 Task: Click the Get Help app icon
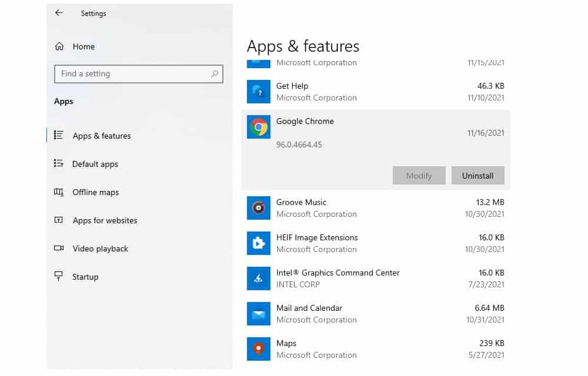258,92
